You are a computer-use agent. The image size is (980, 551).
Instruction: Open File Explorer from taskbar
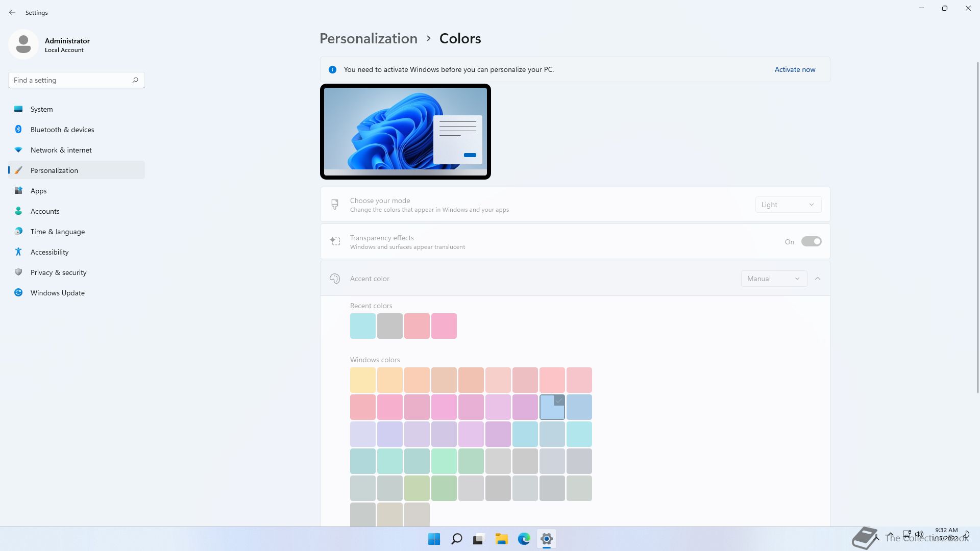click(x=501, y=539)
